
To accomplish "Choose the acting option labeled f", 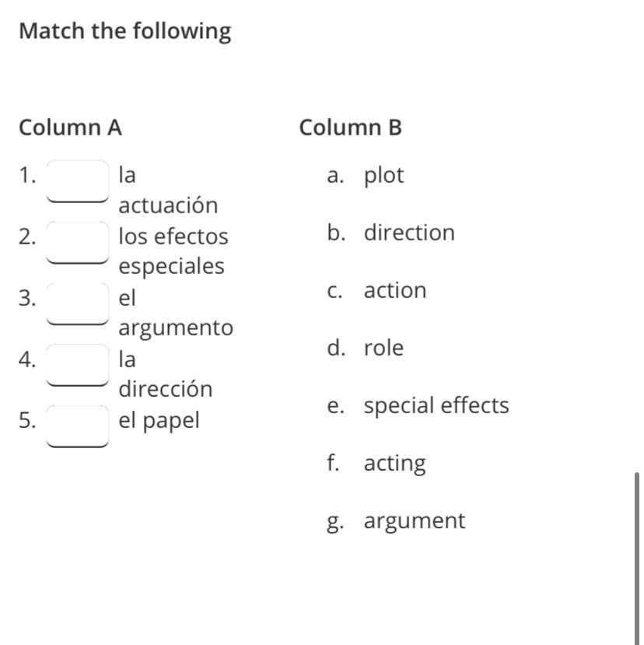I will (x=376, y=464).
